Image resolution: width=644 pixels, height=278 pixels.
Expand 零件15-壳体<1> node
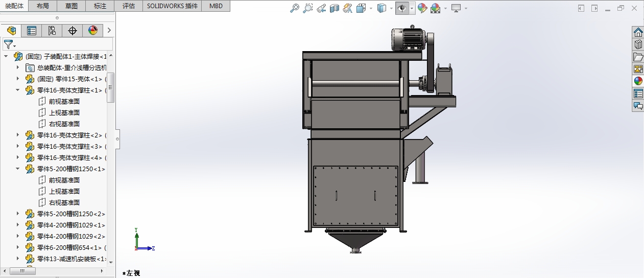[17, 79]
